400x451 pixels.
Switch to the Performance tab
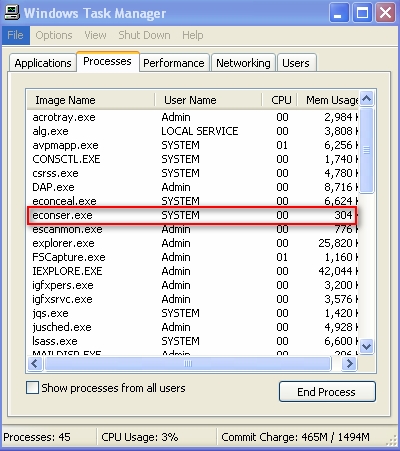click(x=174, y=63)
